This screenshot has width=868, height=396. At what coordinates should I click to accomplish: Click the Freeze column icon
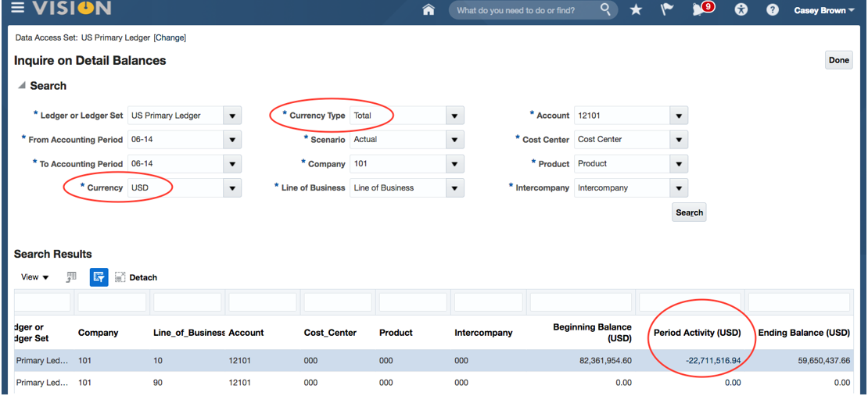[x=71, y=277]
